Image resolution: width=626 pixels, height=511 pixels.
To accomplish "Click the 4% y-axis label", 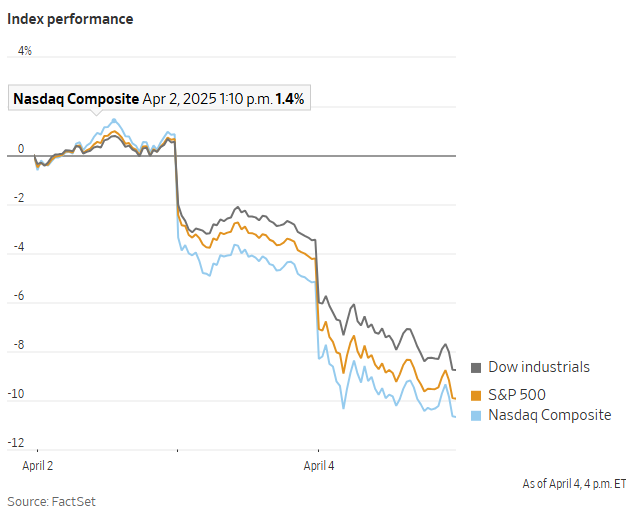I will pyautogui.click(x=24, y=50).
